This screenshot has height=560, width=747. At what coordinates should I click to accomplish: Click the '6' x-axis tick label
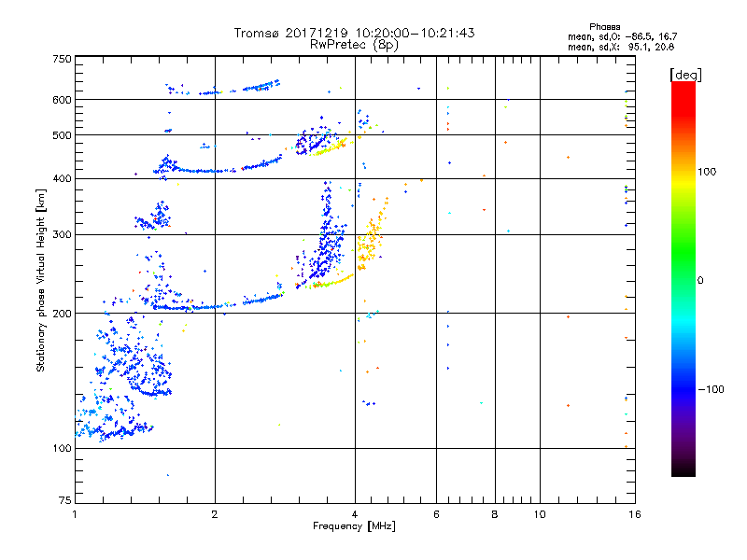point(436,514)
